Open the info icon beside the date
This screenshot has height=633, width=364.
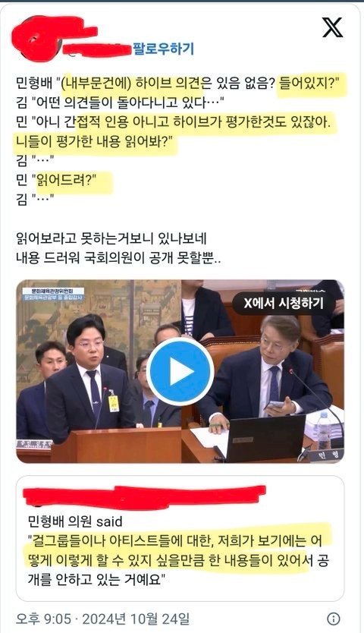(x=334, y=619)
